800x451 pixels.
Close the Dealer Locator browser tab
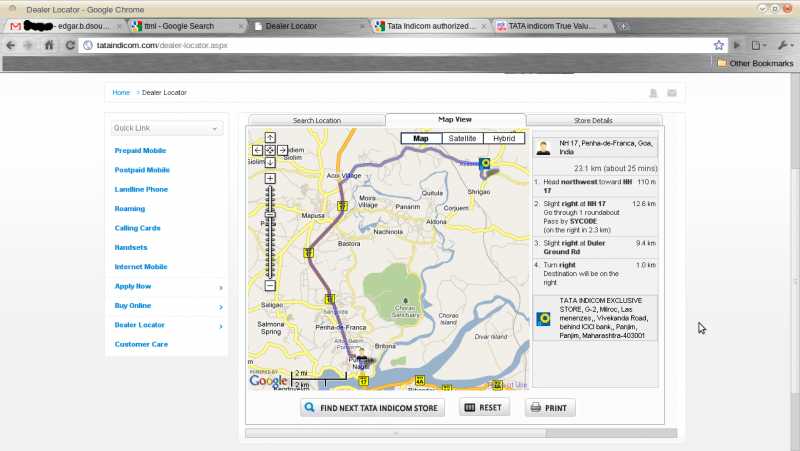click(x=362, y=26)
